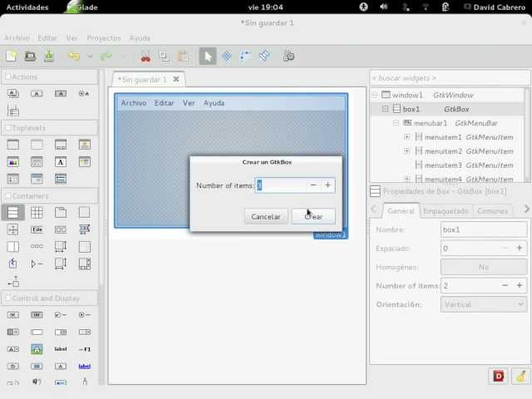
Task: Open the Proyectos menu
Action: [104, 38]
